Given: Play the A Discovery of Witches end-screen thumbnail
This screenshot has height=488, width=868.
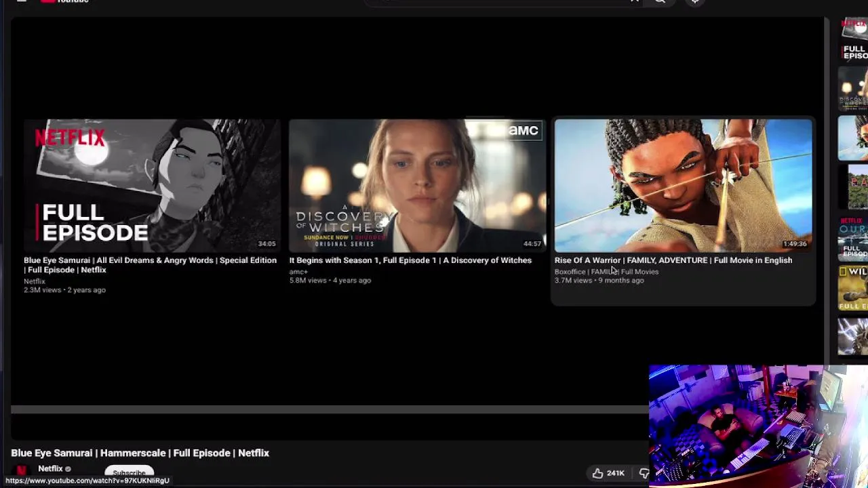Looking at the screenshot, I should pos(417,186).
